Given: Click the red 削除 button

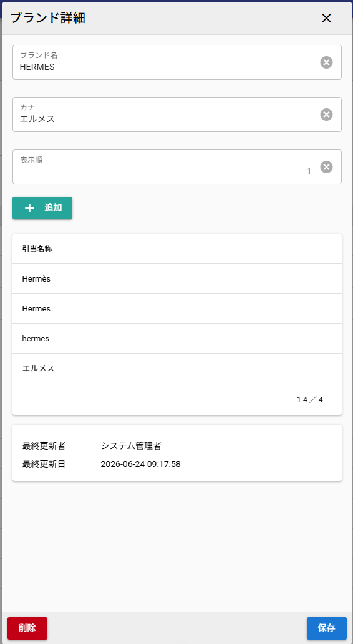Looking at the screenshot, I should point(27,628).
